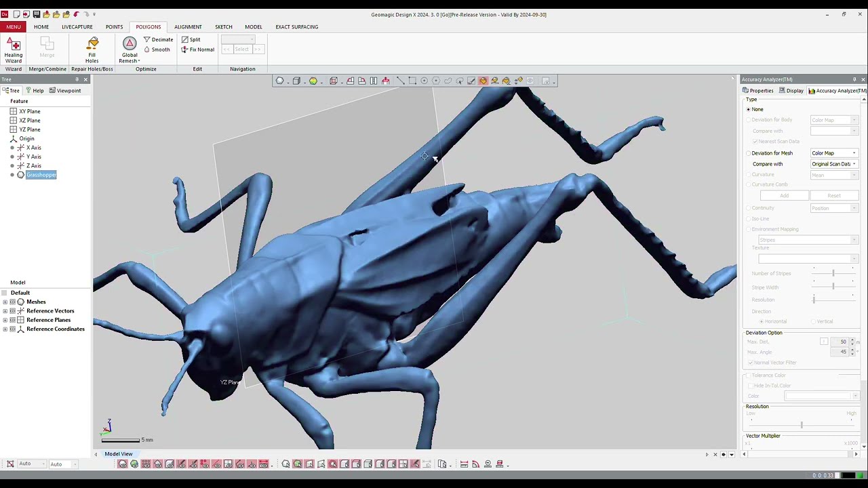Choose the circle selection mode icon
Viewport: 868px width, 488px height.
tap(425, 81)
